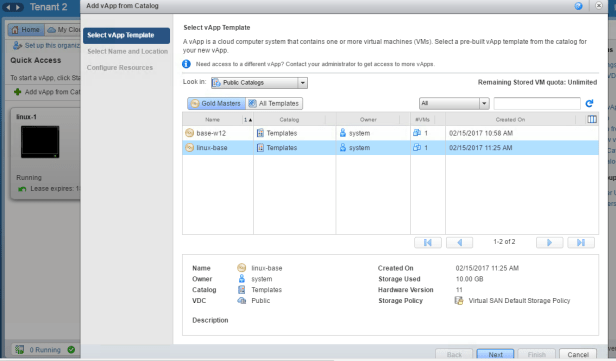
Task: Click the 1-2 of 2 pagination text
Action: click(x=504, y=242)
